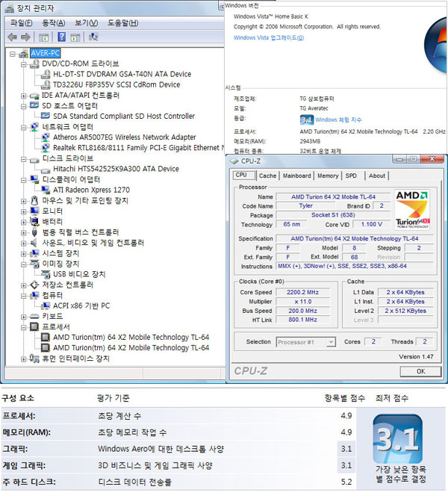Select SDA Standard Compliant SD Host Controller

[124, 117]
